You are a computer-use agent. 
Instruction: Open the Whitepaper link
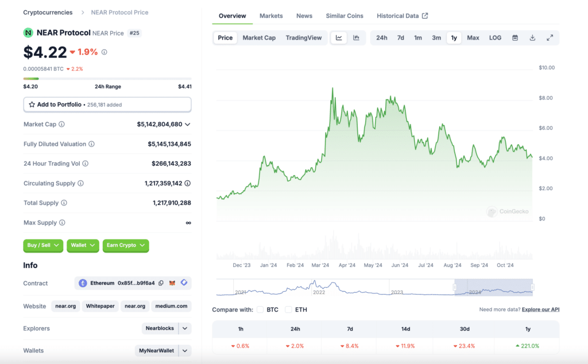pyautogui.click(x=100, y=306)
